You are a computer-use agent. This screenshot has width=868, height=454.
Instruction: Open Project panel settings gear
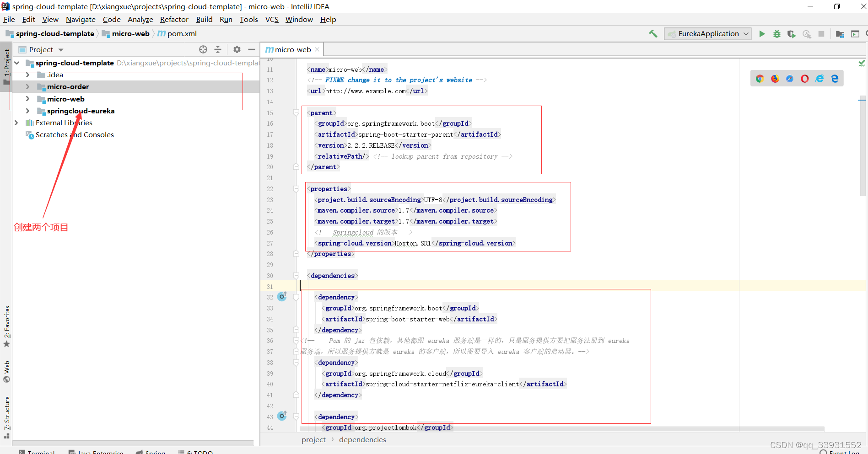point(237,49)
